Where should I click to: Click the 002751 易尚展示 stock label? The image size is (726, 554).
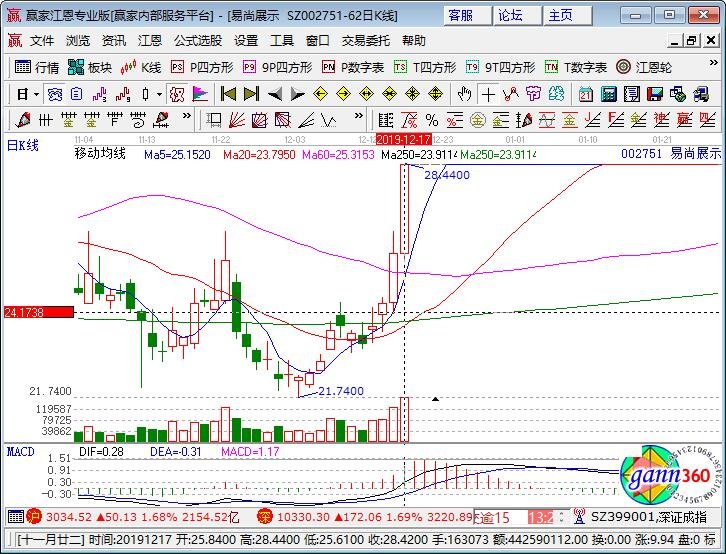[x=671, y=153]
